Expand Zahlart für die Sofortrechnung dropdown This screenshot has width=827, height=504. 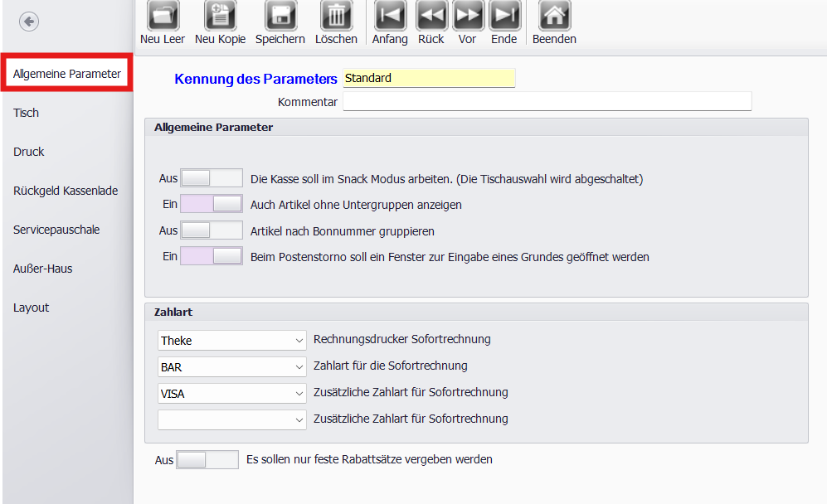pos(232,367)
